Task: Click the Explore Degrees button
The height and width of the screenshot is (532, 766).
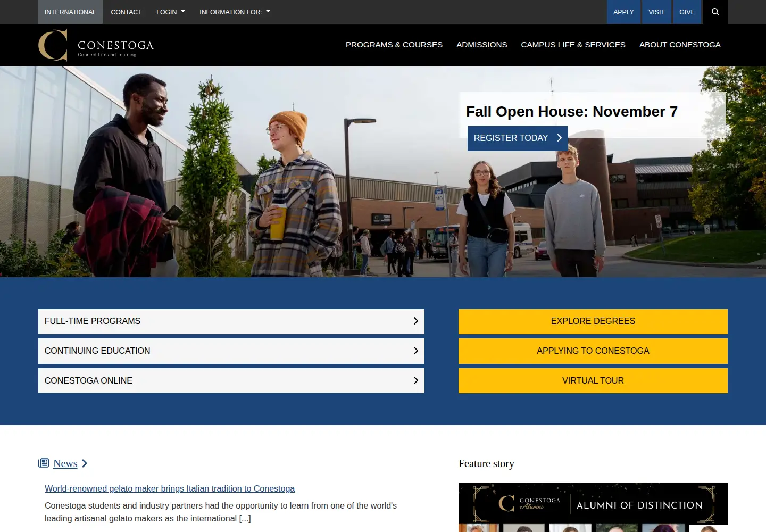Action: pyautogui.click(x=593, y=321)
